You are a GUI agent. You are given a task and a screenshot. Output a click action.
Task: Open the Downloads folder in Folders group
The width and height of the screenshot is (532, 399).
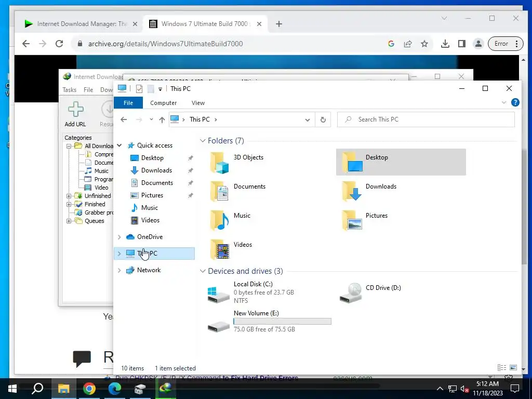(x=401, y=191)
